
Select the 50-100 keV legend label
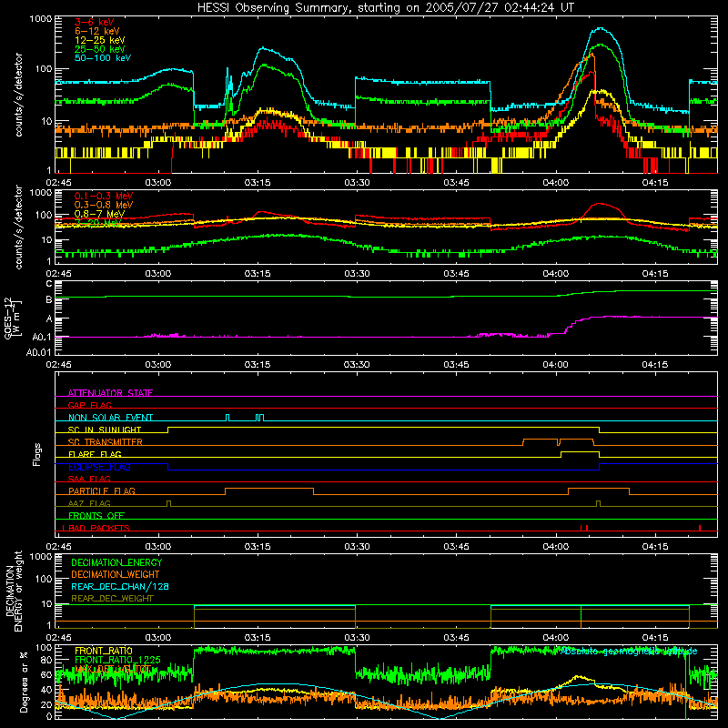coord(103,58)
